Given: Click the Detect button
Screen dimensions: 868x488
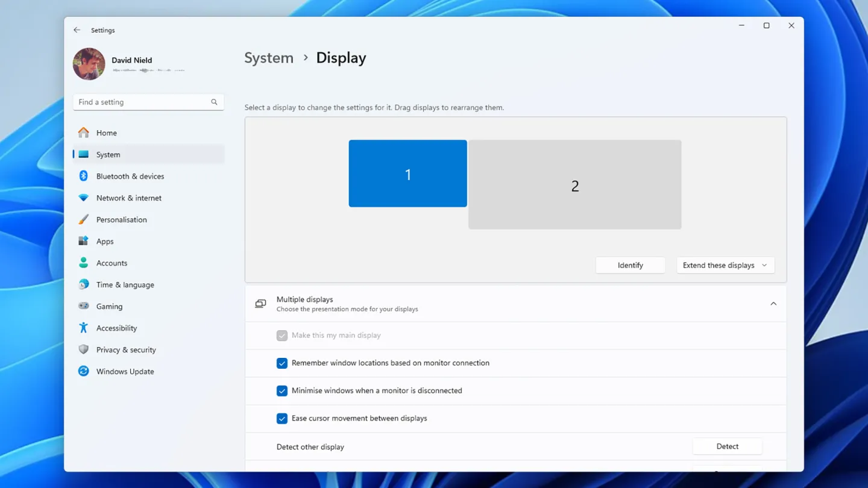Looking at the screenshot, I should (x=727, y=446).
